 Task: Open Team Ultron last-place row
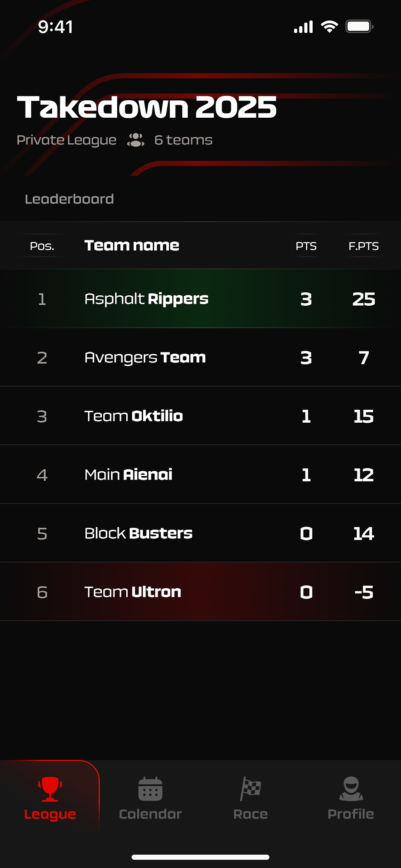tap(200, 592)
